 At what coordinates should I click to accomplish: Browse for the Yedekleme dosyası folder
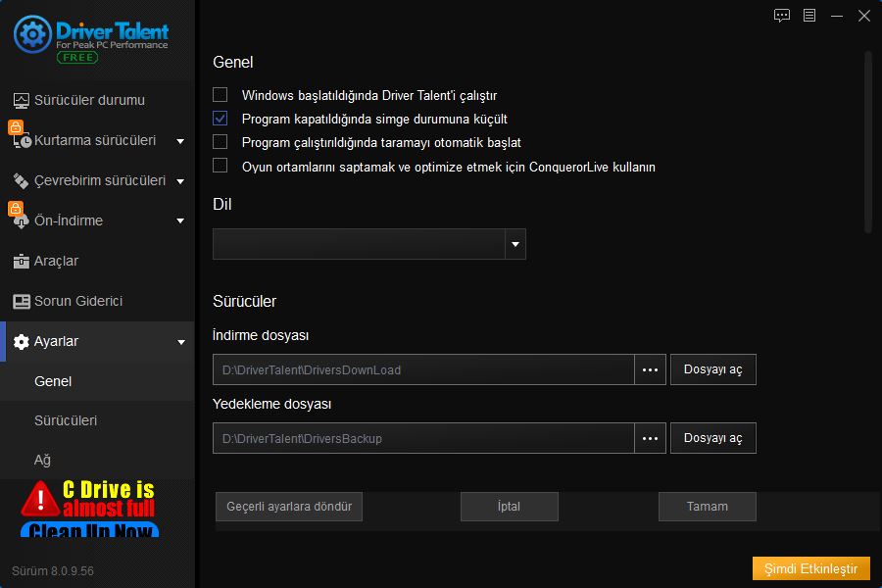pyautogui.click(x=651, y=438)
